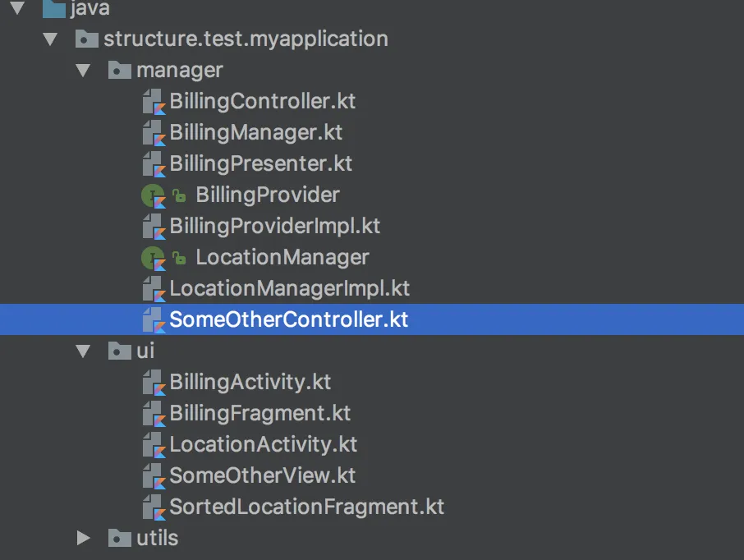
Task: Collapse the ui package node
Action: point(83,351)
